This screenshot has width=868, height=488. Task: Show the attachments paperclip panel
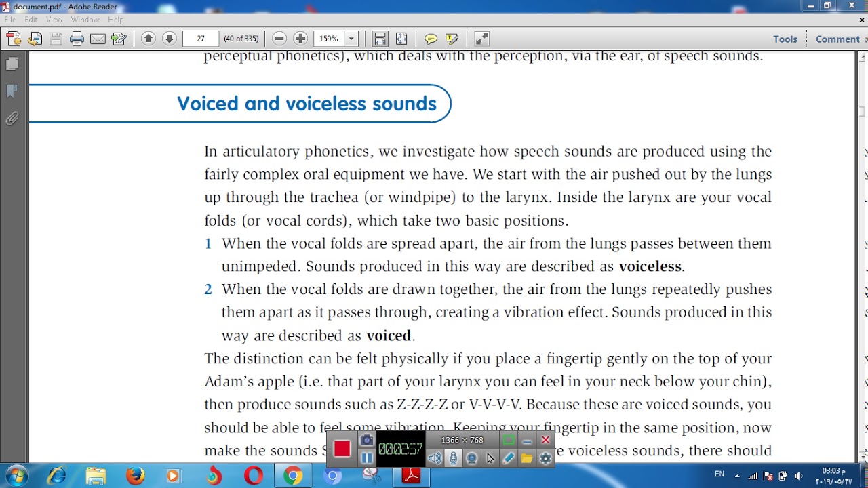pos(12,119)
